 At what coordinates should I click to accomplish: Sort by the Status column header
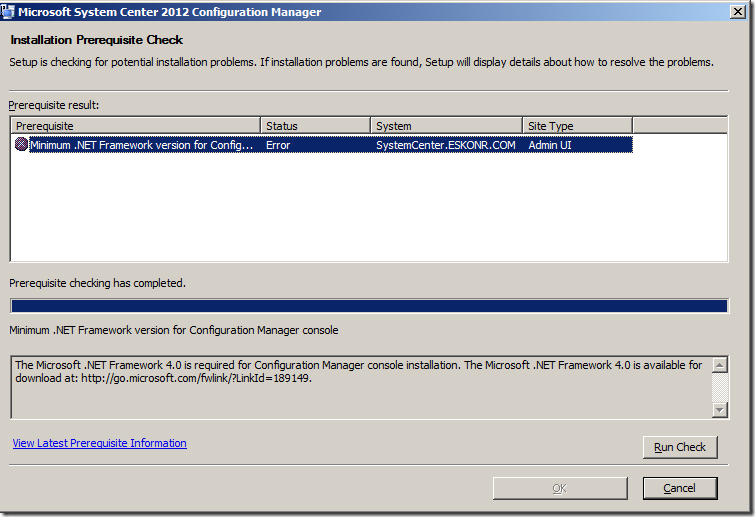(x=316, y=126)
